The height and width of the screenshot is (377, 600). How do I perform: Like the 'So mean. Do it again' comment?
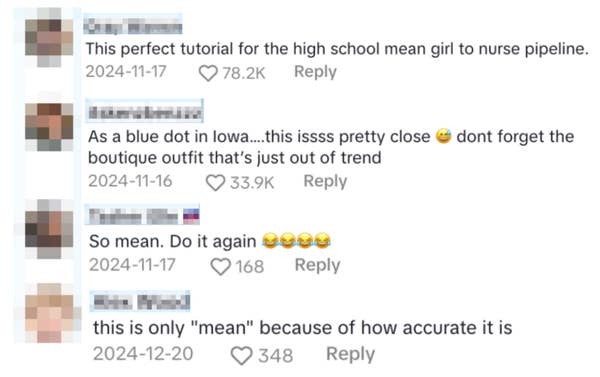(x=221, y=266)
